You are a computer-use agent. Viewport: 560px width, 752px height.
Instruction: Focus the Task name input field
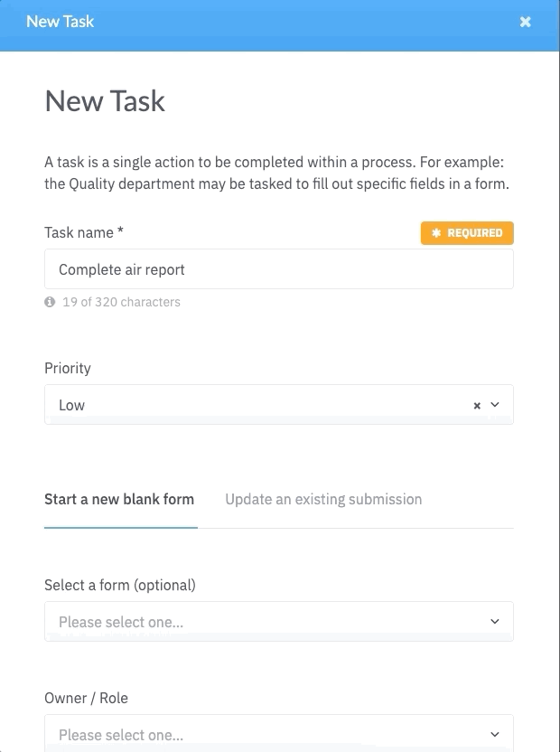click(279, 269)
